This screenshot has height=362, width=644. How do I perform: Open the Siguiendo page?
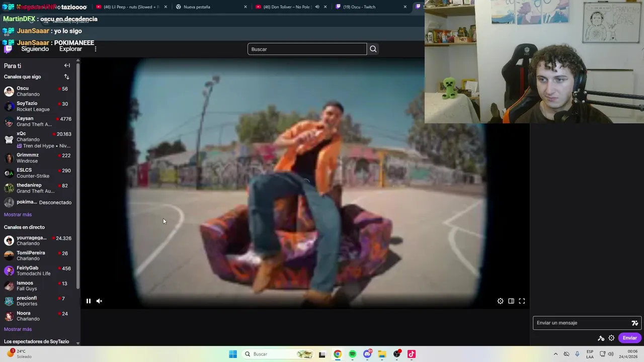[35, 49]
